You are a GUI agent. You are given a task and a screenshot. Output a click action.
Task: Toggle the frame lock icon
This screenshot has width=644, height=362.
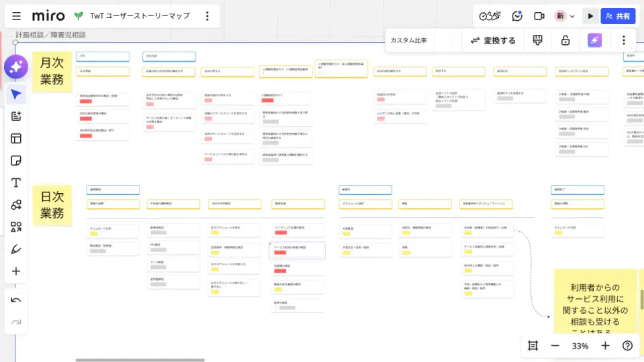click(566, 40)
